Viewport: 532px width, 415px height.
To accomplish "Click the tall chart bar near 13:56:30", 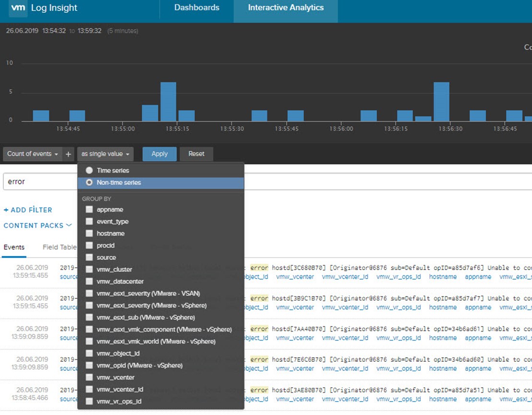I will coord(441,102).
